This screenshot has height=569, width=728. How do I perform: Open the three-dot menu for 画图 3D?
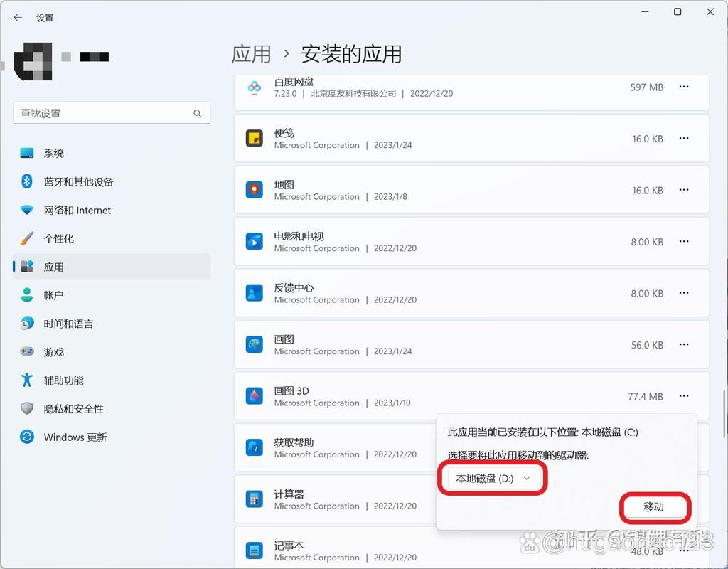(x=684, y=396)
